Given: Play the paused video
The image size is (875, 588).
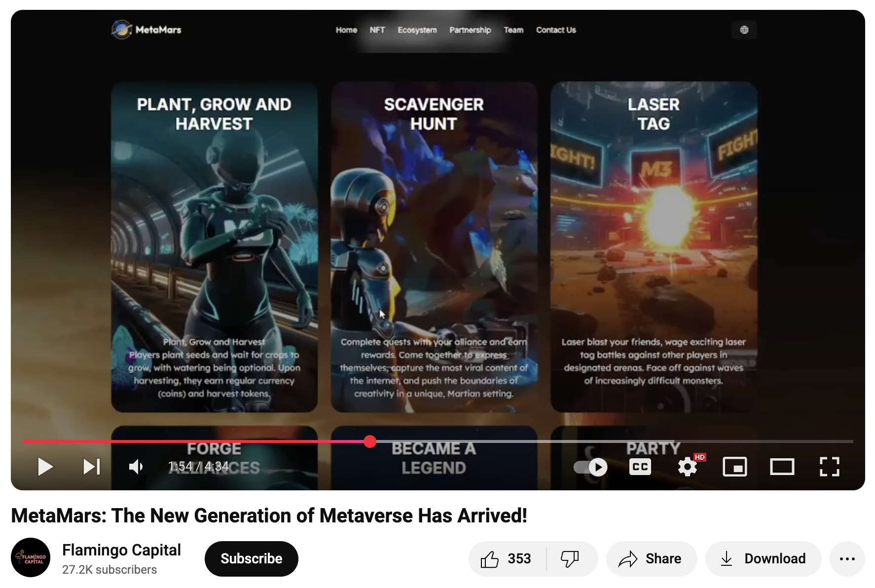Looking at the screenshot, I should 45,467.
